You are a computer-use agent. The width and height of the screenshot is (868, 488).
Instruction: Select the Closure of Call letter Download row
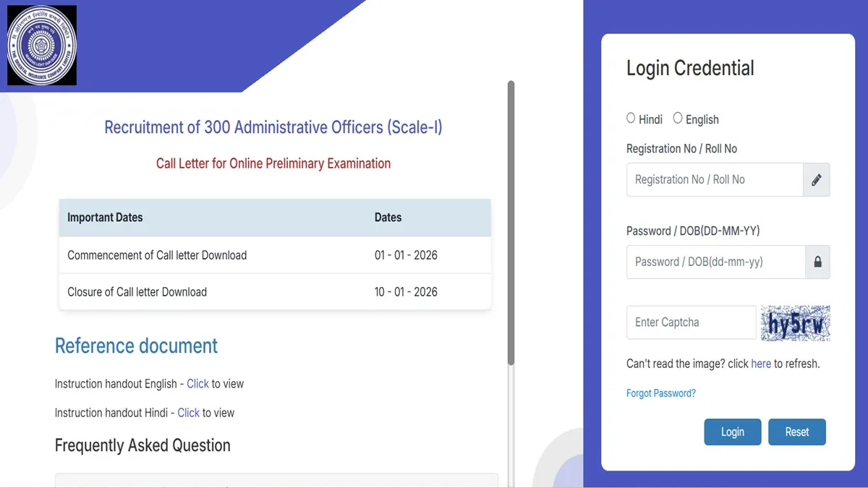click(x=275, y=292)
